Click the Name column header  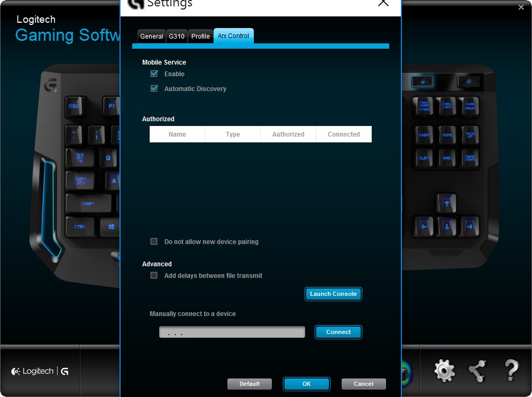coord(177,134)
